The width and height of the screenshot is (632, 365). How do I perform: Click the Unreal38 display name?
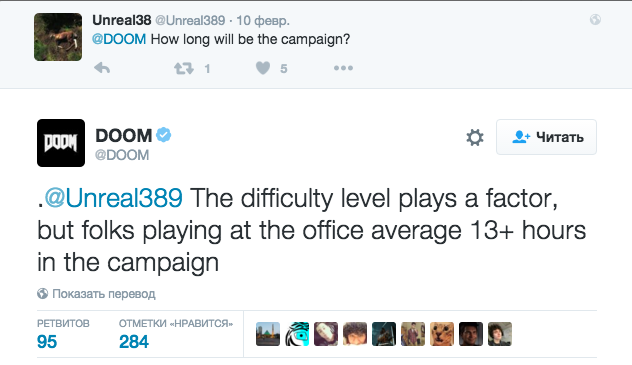pyautogui.click(x=122, y=20)
